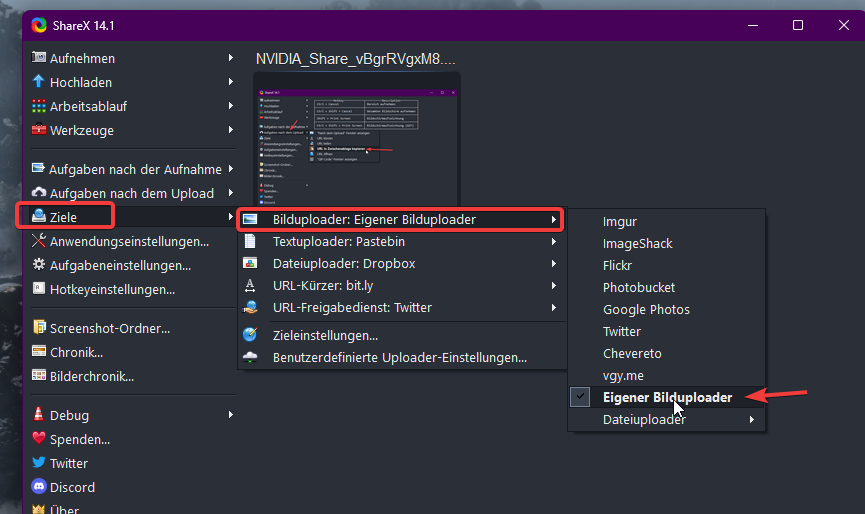Open Benutzerdefinierte Uploader-Einstellungen...
Screen dimensions: 865x514
(x=399, y=357)
